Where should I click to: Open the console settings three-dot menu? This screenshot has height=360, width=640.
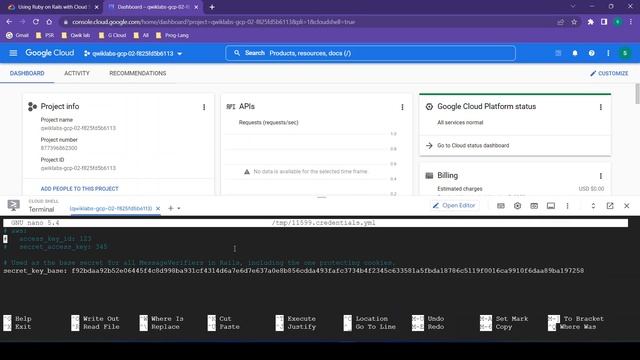click(x=608, y=53)
